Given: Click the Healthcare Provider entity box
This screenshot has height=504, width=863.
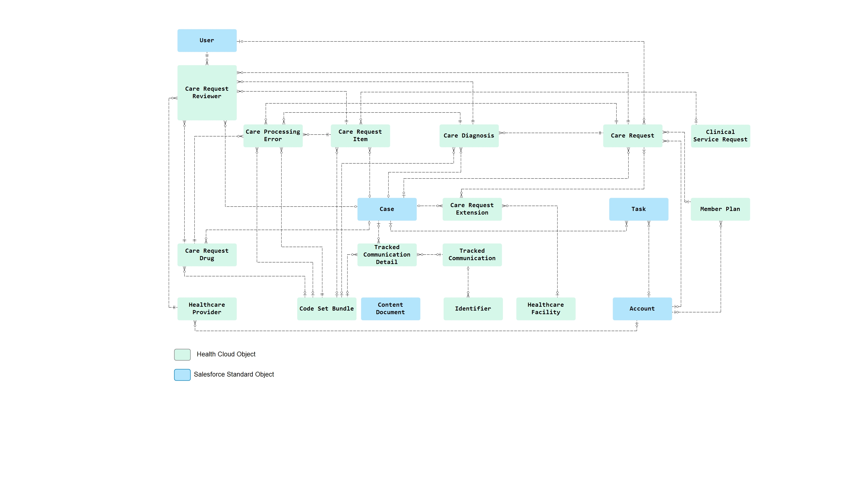Looking at the screenshot, I should coord(207,308).
